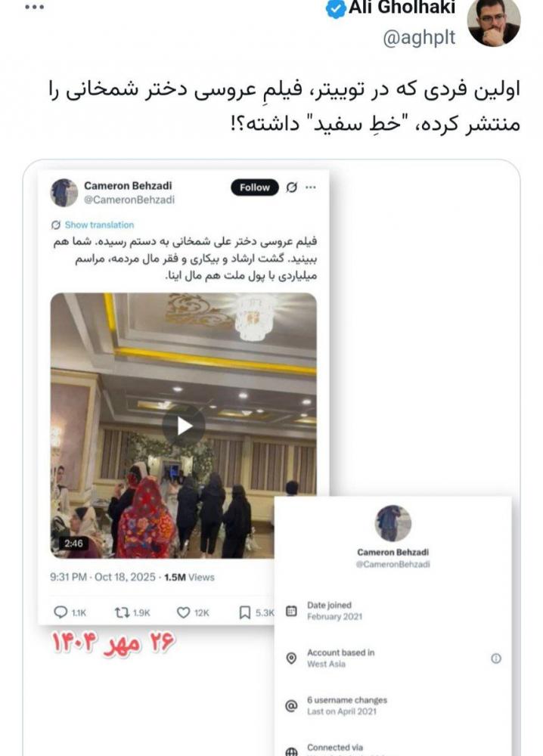543x756 pixels.
Task: Tap the blue verified badge by Ali Gholhaki
Action: coord(336,8)
